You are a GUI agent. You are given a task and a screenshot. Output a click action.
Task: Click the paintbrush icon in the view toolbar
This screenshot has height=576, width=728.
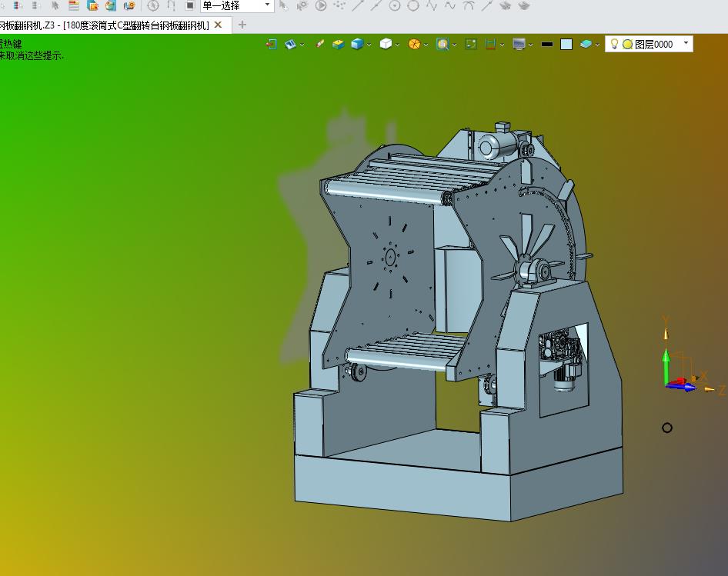[x=320, y=44]
